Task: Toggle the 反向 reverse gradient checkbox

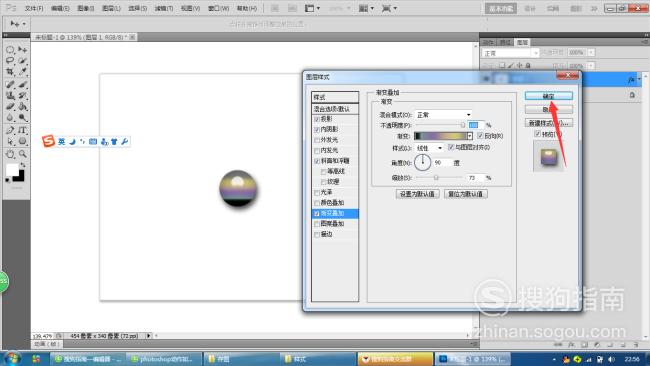Action: click(480, 136)
